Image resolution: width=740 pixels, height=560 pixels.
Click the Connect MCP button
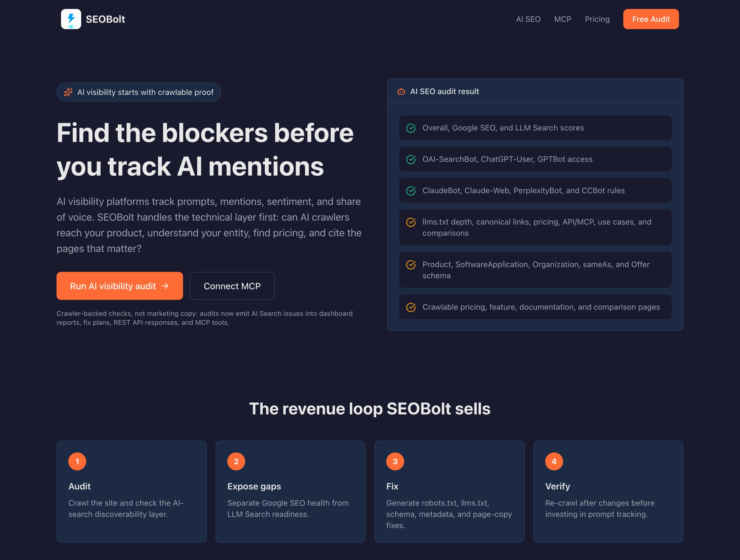[232, 286]
